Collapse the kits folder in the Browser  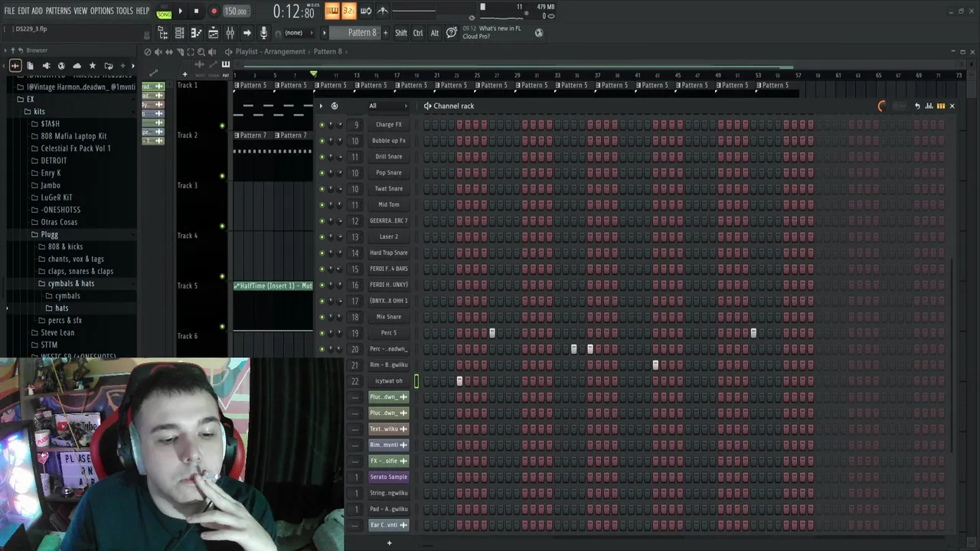point(38,111)
